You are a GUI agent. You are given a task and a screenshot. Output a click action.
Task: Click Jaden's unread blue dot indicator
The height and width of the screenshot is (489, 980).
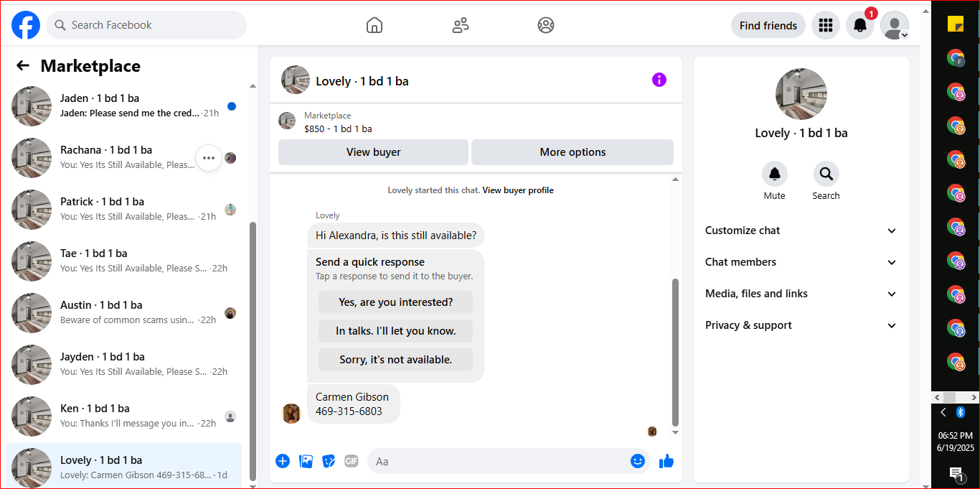coord(232,106)
